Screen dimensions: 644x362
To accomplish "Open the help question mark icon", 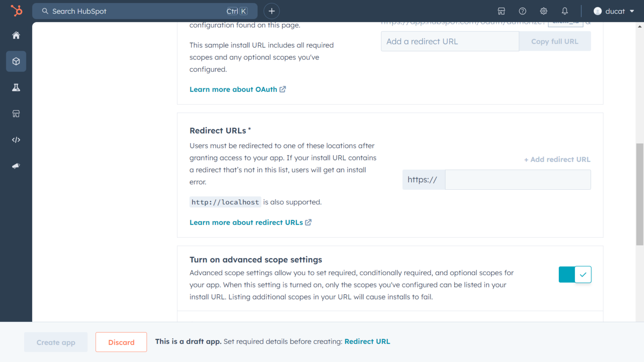I will [x=522, y=11].
